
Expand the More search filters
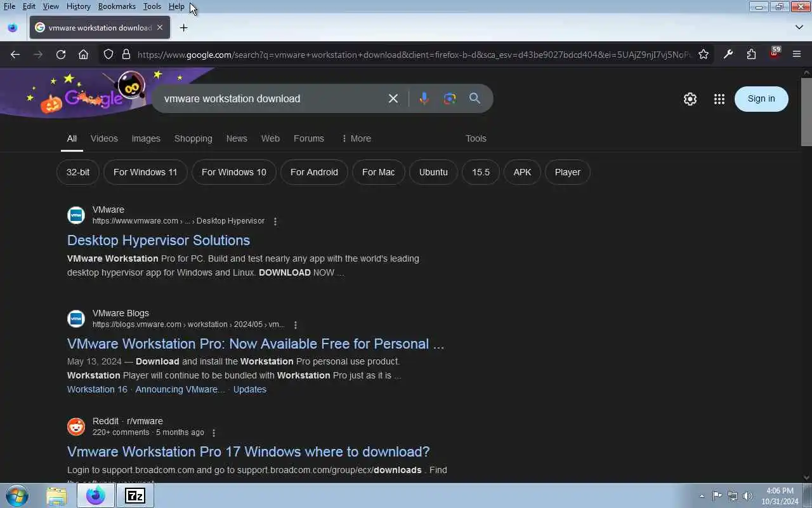(356, 138)
